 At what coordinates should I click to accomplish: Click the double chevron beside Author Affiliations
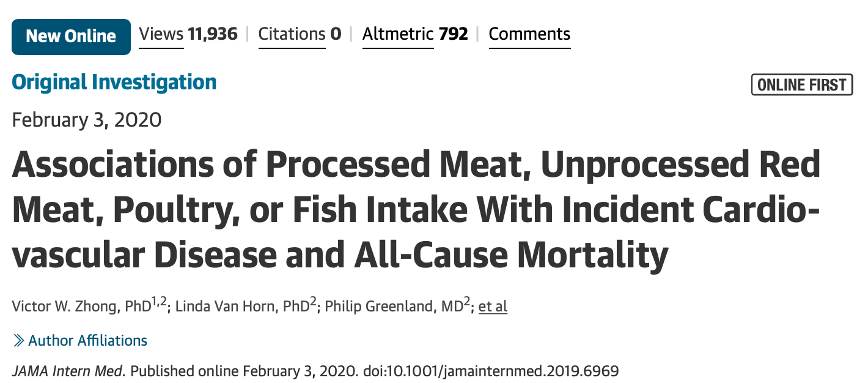[18, 341]
